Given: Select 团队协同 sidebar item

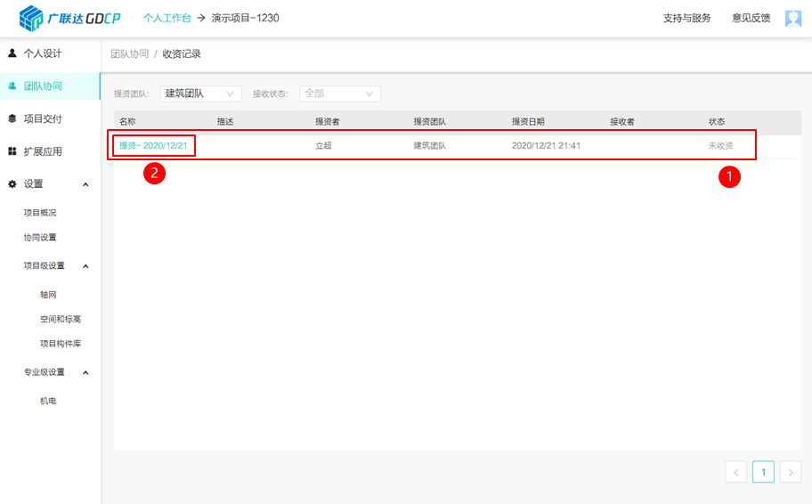Looking at the screenshot, I should tap(50, 86).
